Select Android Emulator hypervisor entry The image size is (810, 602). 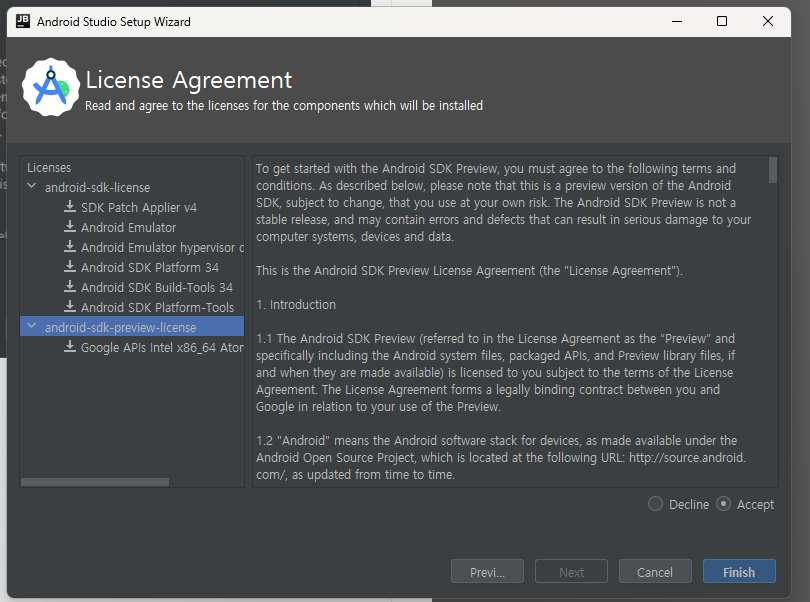pyautogui.click(x=162, y=248)
